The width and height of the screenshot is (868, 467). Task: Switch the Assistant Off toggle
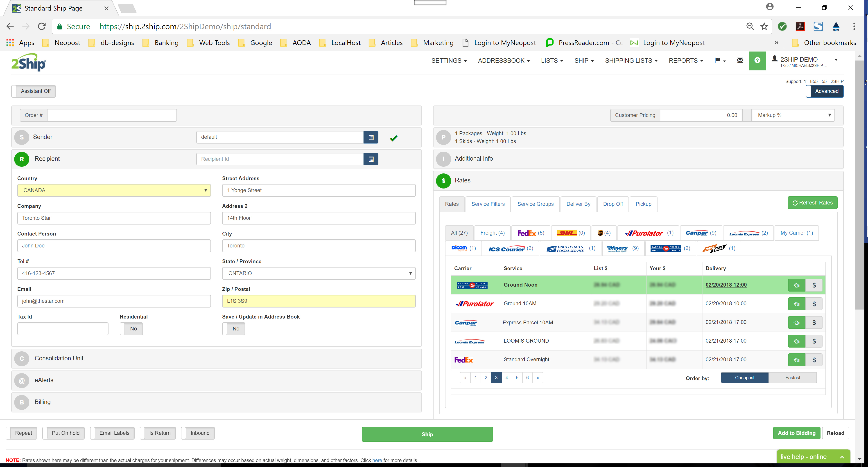coord(34,91)
